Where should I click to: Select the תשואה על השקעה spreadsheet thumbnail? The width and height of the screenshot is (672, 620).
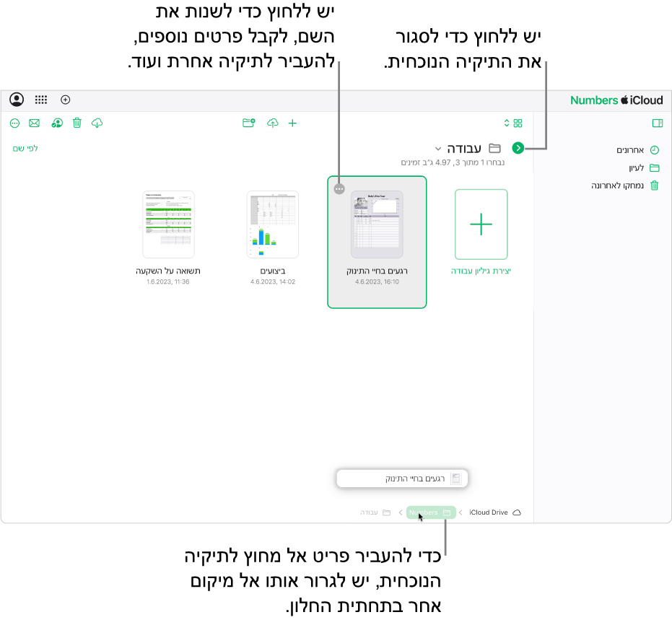(x=168, y=224)
